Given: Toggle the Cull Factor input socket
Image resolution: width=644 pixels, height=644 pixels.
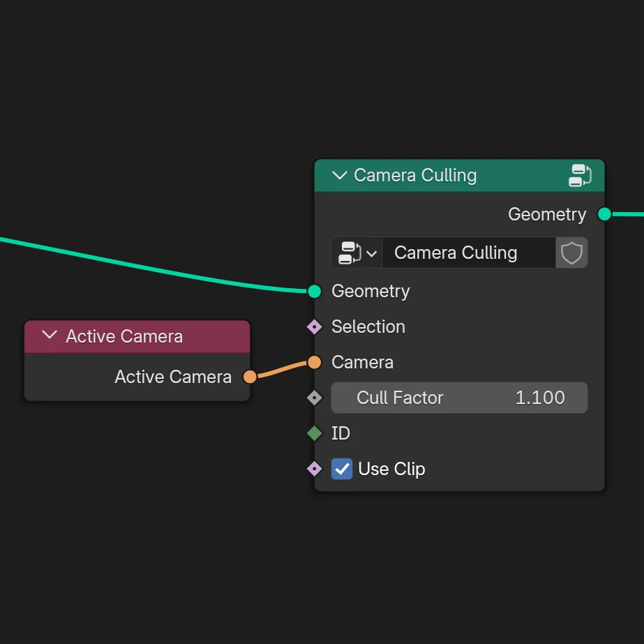Looking at the screenshot, I should coord(315,398).
